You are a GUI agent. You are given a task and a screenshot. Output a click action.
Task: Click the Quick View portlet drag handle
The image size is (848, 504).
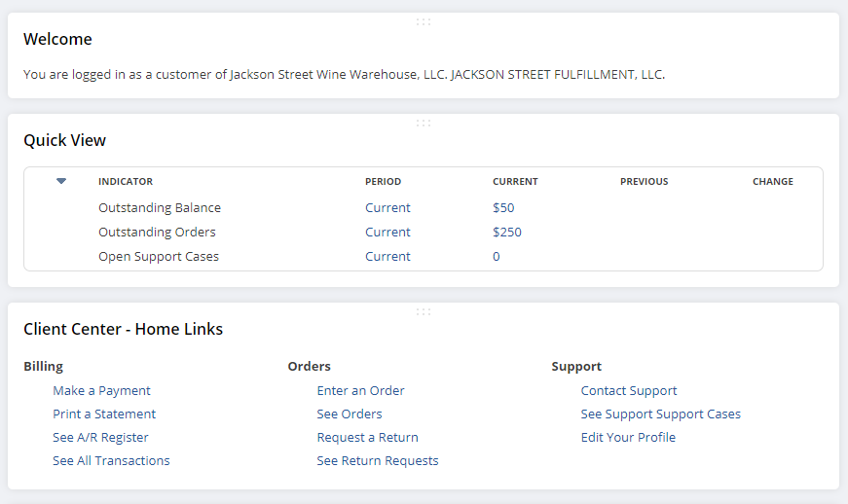point(424,123)
